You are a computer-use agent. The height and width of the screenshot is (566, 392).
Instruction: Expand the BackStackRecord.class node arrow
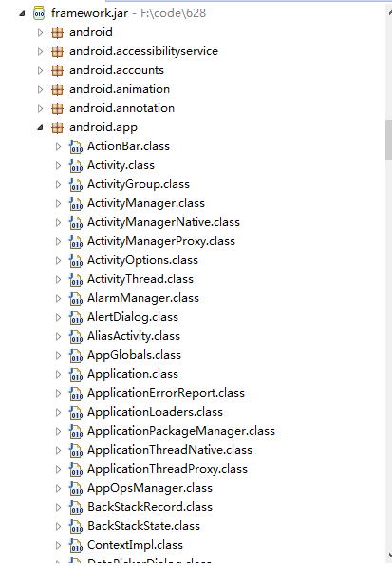pyautogui.click(x=58, y=507)
